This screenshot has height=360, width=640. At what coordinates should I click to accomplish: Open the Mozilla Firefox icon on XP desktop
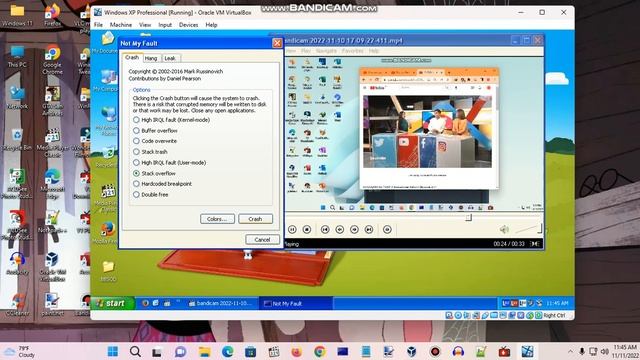click(108, 233)
